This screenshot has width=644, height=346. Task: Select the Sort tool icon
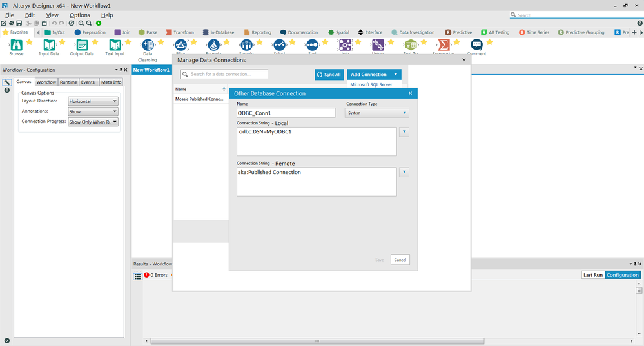click(312, 44)
